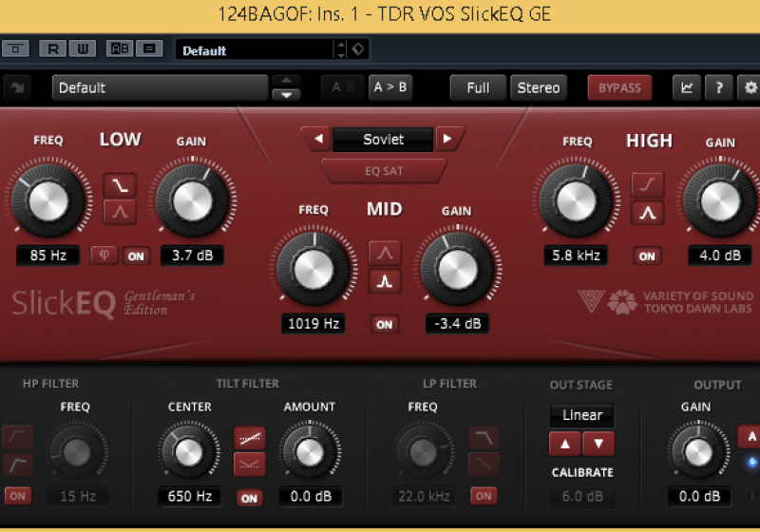Click the out stage up arrow
The height and width of the screenshot is (532, 760).
pos(565,444)
